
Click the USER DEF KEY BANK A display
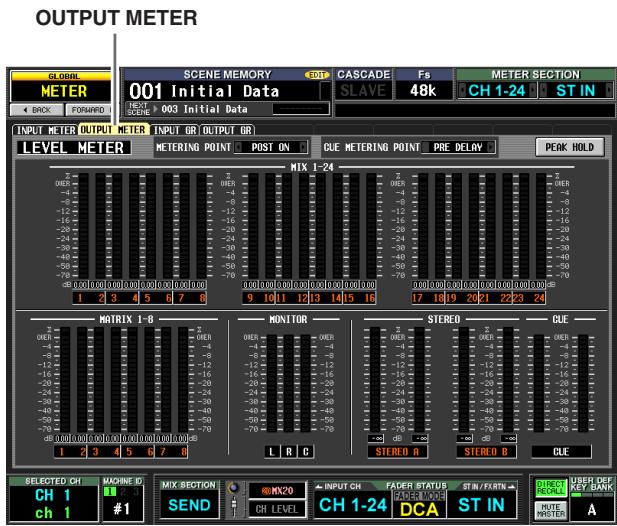click(x=591, y=510)
